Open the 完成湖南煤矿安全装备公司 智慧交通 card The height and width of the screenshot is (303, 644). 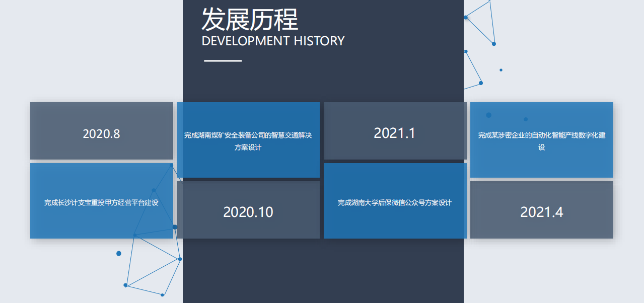point(248,140)
